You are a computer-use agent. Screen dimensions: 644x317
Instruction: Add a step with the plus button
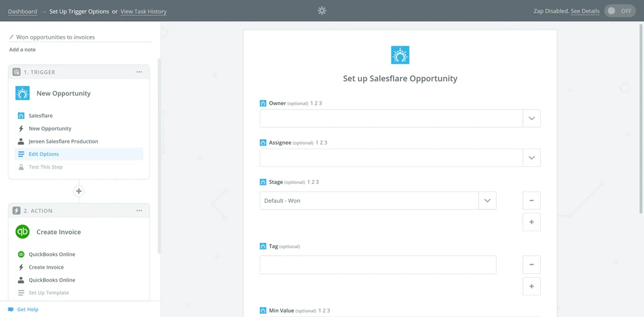[79, 191]
